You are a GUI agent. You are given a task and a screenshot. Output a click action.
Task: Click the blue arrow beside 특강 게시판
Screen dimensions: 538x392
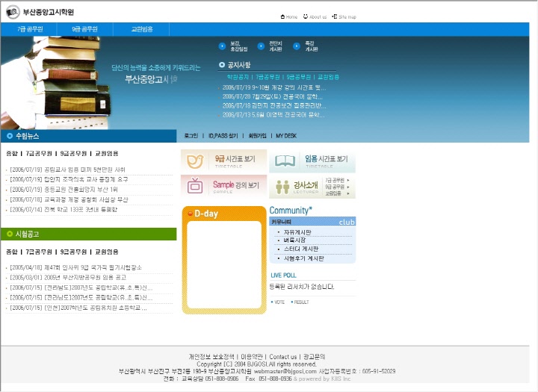297,46
